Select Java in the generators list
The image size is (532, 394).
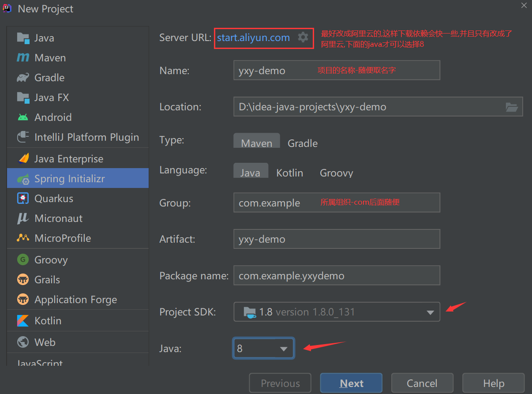[78, 38]
